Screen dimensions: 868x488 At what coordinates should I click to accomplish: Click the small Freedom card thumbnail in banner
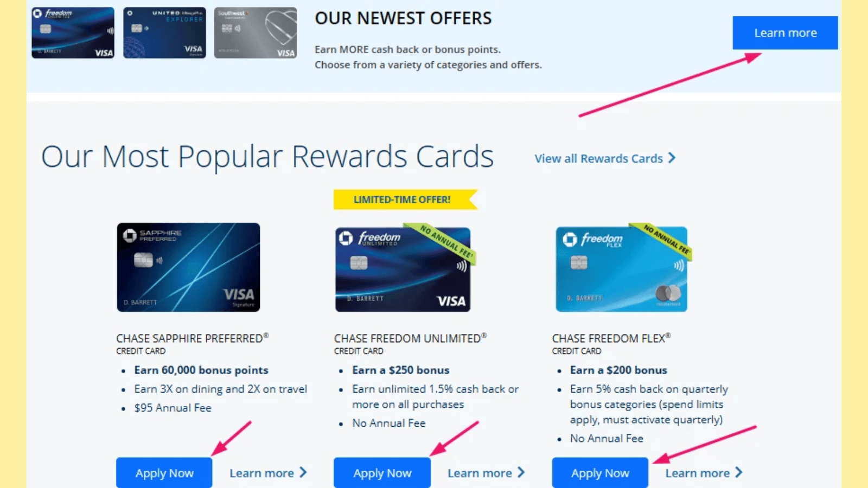(73, 33)
